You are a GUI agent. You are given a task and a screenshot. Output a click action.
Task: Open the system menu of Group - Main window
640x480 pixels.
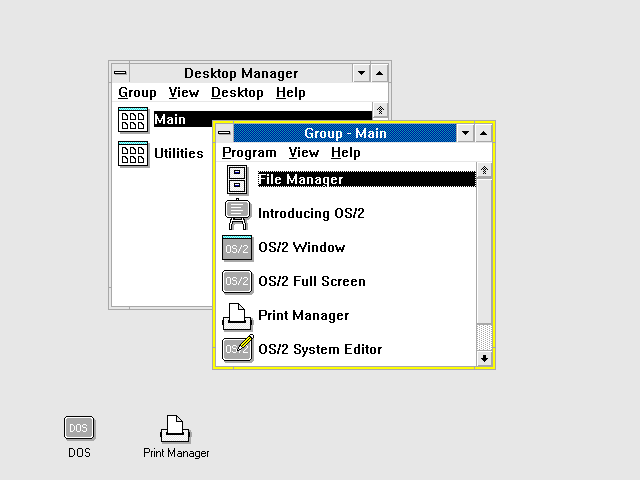point(224,133)
